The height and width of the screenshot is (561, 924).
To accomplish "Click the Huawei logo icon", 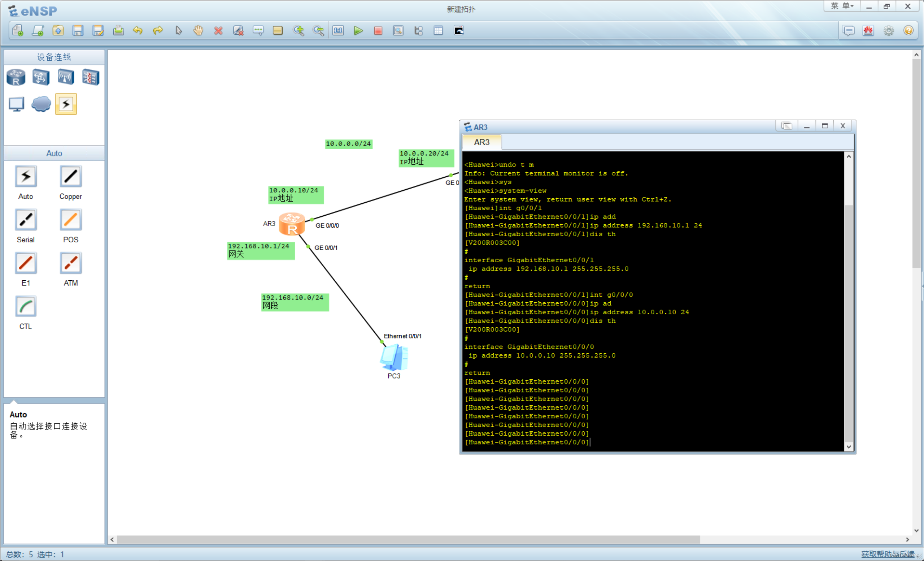I will 868,30.
